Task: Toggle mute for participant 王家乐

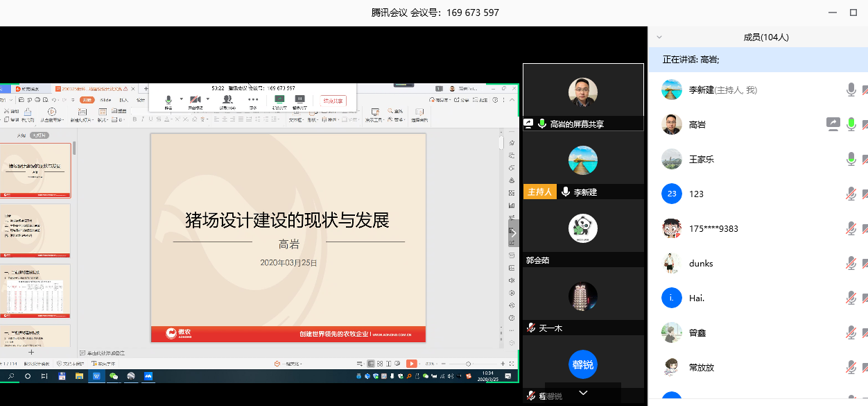Action: click(851, 159)
